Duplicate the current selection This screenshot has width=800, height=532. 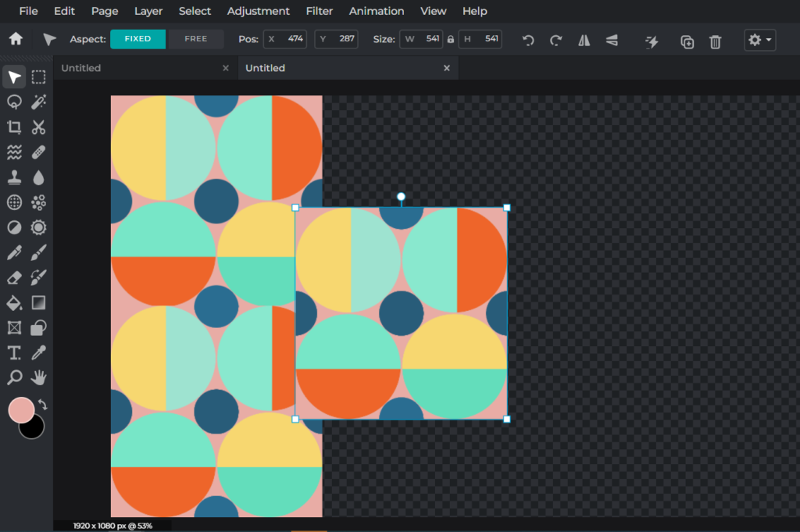point(687,41)
